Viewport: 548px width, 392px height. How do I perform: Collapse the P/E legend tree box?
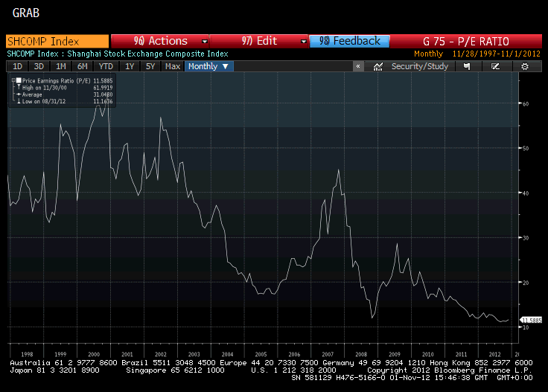pos(13,80)
